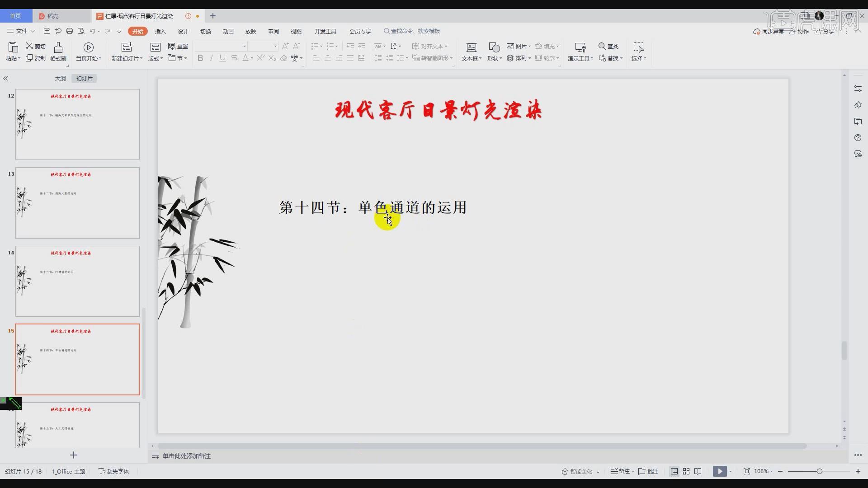
Task: Click the Format Painter icon
Action: click(58, 47)
